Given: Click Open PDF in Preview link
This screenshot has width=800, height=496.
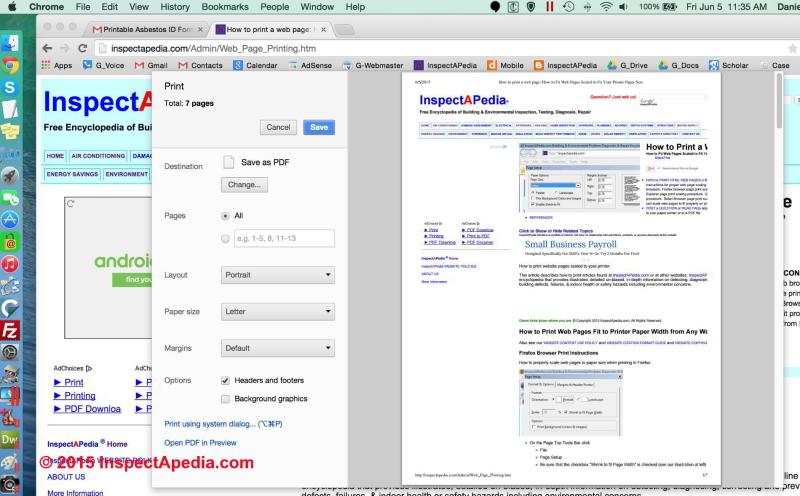Looking at the screenshot, I should click(200, 443).
